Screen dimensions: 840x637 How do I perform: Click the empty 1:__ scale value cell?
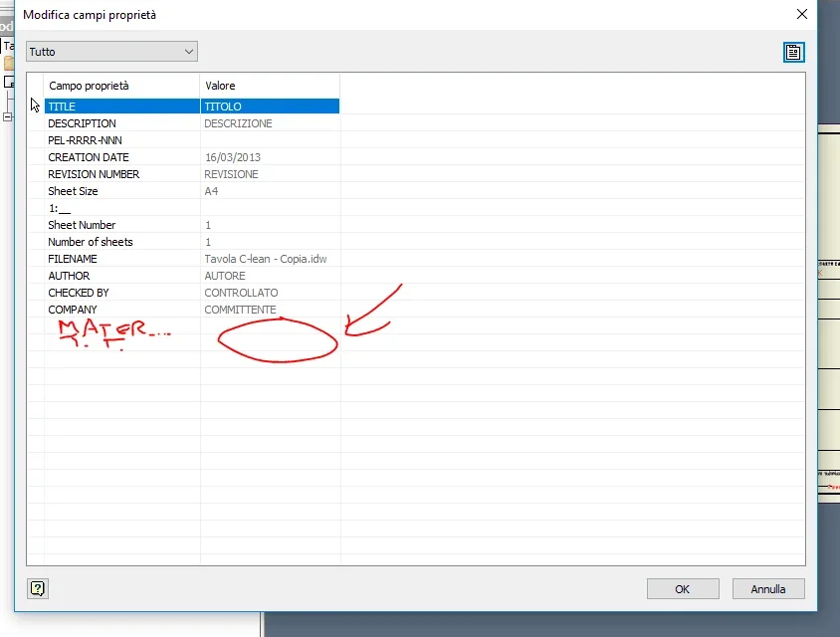coord(270,208)
